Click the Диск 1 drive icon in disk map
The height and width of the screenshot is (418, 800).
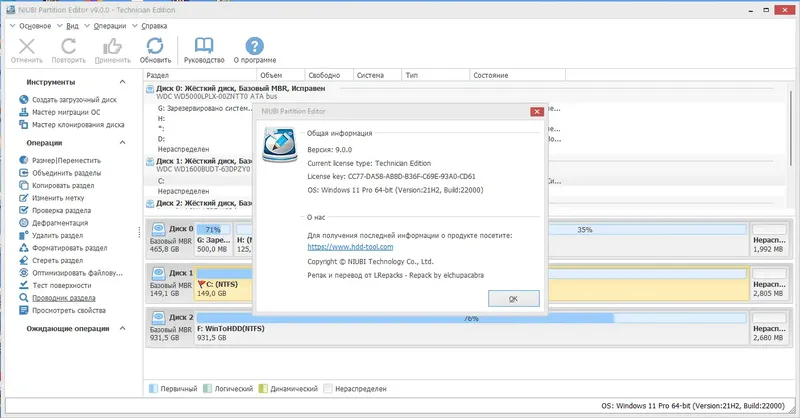point(159,273)
